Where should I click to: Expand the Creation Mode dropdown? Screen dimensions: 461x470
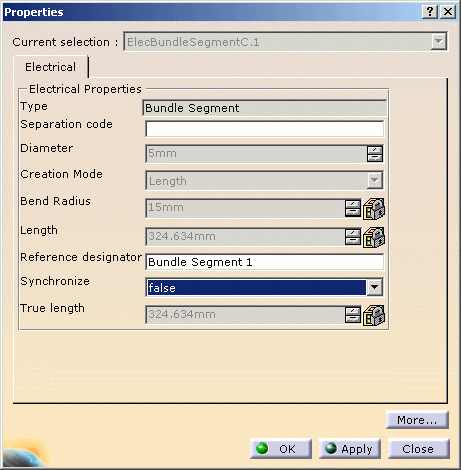(x=375, y=181)
